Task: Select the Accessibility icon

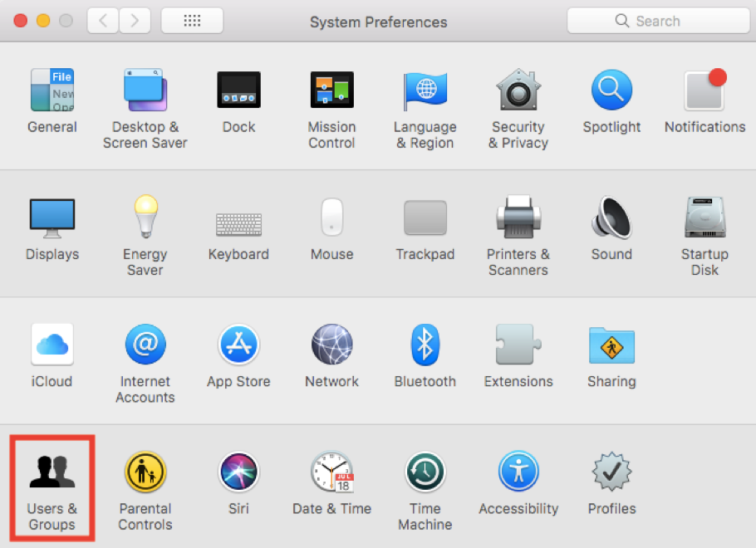Action: click(x=518, y=473)
